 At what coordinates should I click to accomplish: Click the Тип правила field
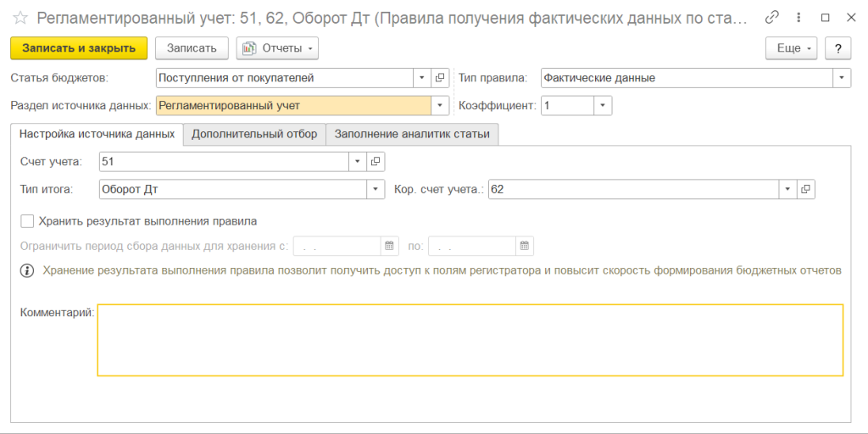coord(687,78)
